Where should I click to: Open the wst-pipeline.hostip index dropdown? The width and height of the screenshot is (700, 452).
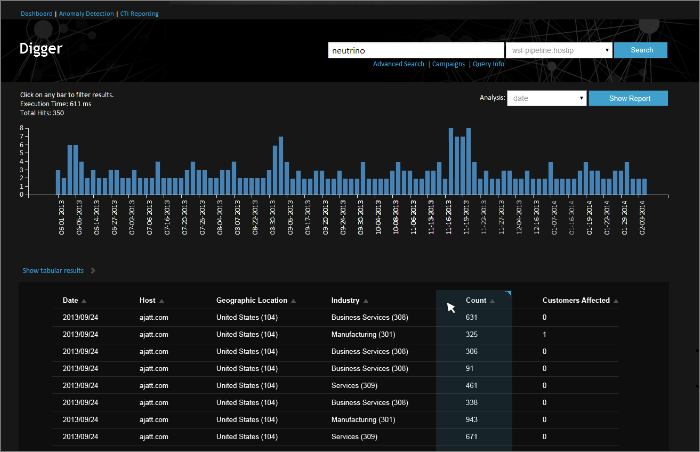pos(558,50)
